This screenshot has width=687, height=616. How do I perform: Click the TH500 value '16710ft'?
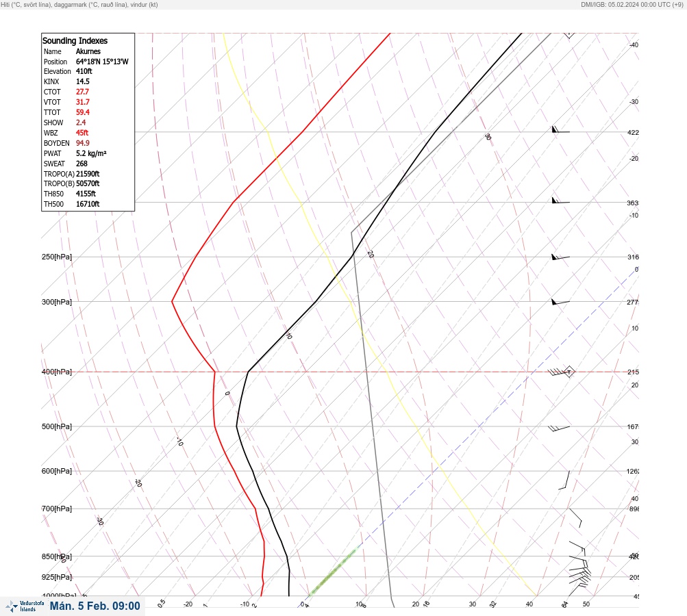tap(88, 204)
